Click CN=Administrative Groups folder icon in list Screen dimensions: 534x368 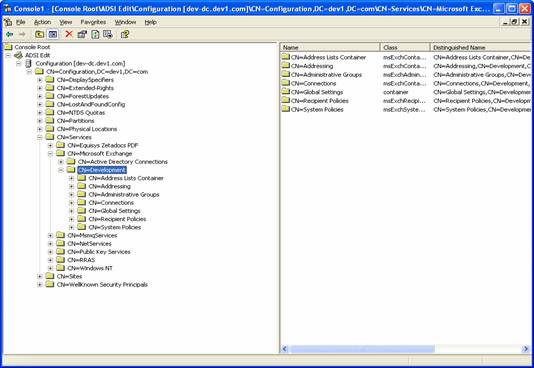[x=286, y=74]
